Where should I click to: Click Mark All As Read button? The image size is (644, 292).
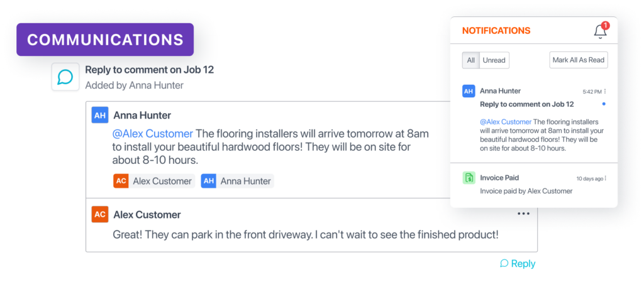[x=579, y=60]
